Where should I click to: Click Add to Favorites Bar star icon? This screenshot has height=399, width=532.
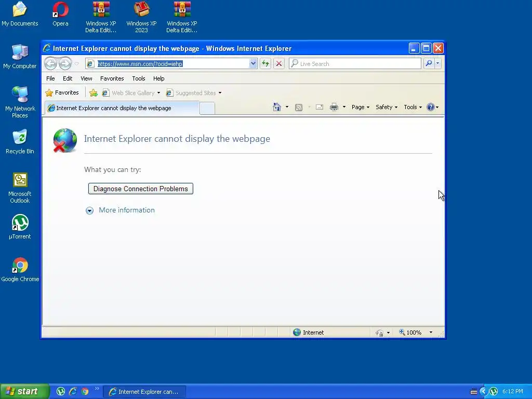click(94, 92)
